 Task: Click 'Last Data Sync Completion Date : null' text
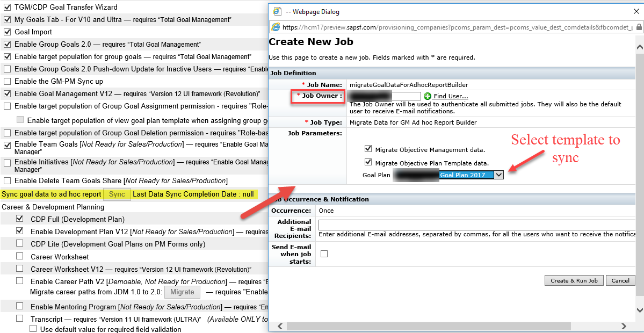pyautogui.click(x=193, y=194)
